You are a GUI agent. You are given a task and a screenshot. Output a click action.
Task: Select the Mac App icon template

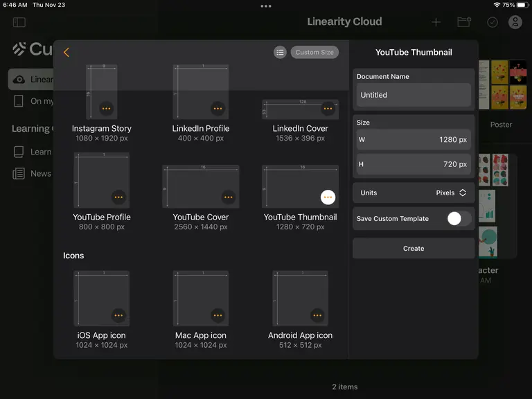201,299
